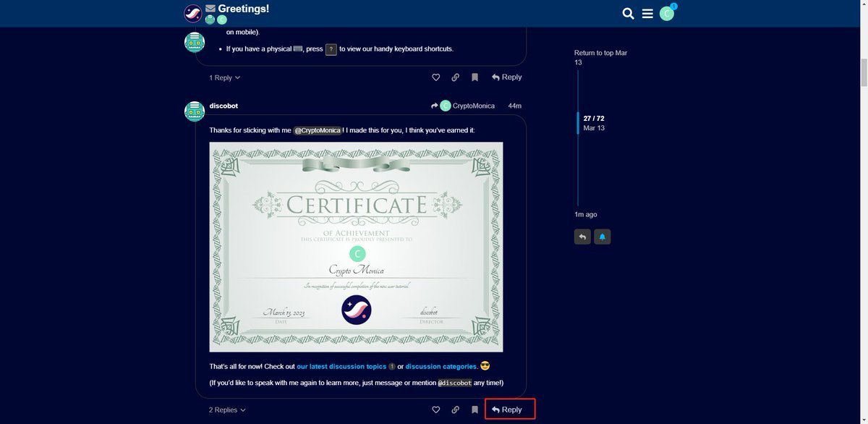The image size is (868, 424).
Task: Open the search icon in the header
Action: coord(628,14)
